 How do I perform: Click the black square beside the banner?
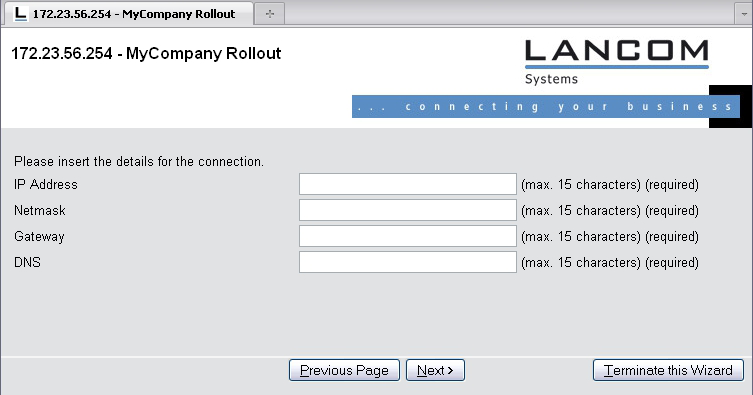tap(730, 107)
